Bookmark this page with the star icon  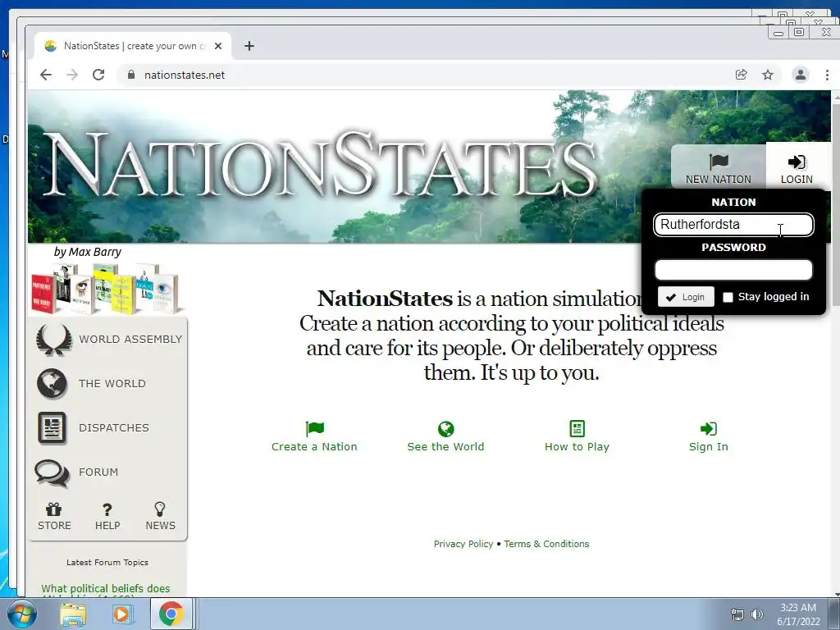tap(768, 75)
